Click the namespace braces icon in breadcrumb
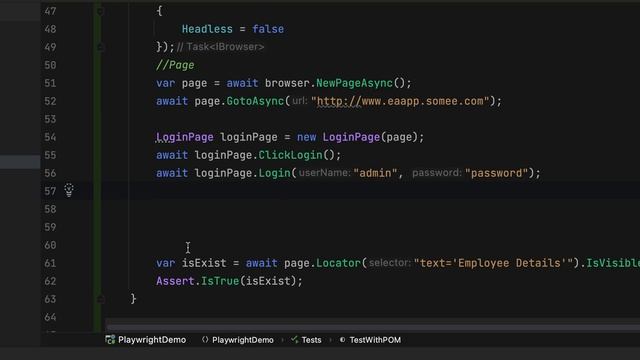The width and height of the screenshot is (640, 360). (205, 340)
